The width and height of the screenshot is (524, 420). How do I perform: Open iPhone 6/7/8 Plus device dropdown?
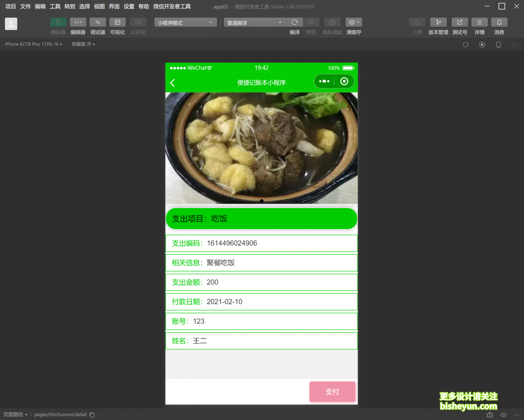point(33,44)
